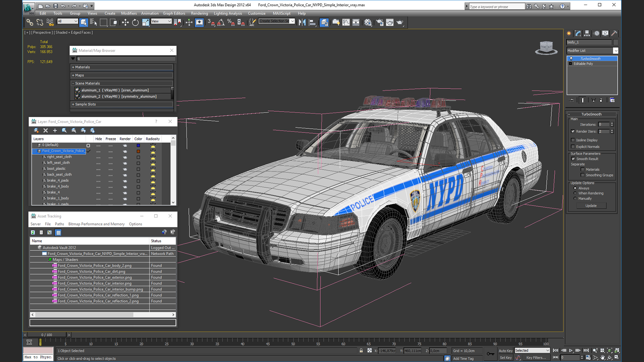Screen dimensions: 644x362
Task: Select the Manually update option
Action: coord(575,198)
